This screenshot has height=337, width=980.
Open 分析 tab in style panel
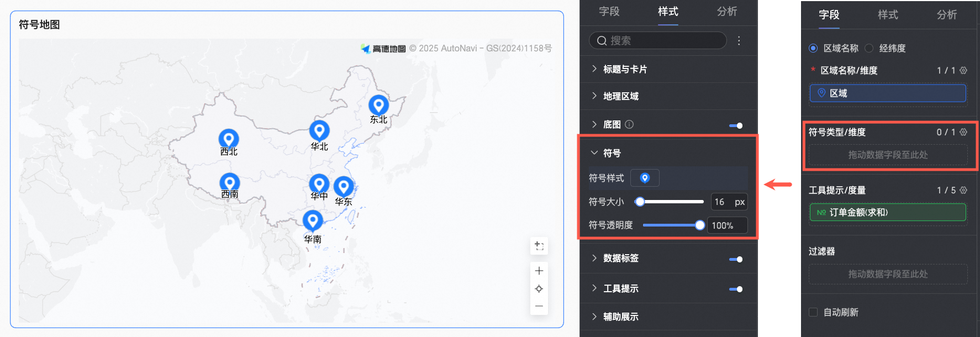click(x=727, y=11)
